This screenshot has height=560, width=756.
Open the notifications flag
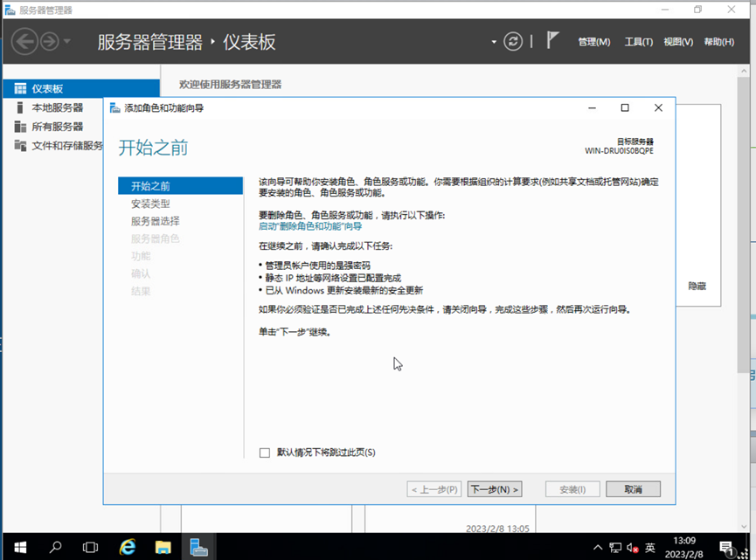[x=552, y=40]
